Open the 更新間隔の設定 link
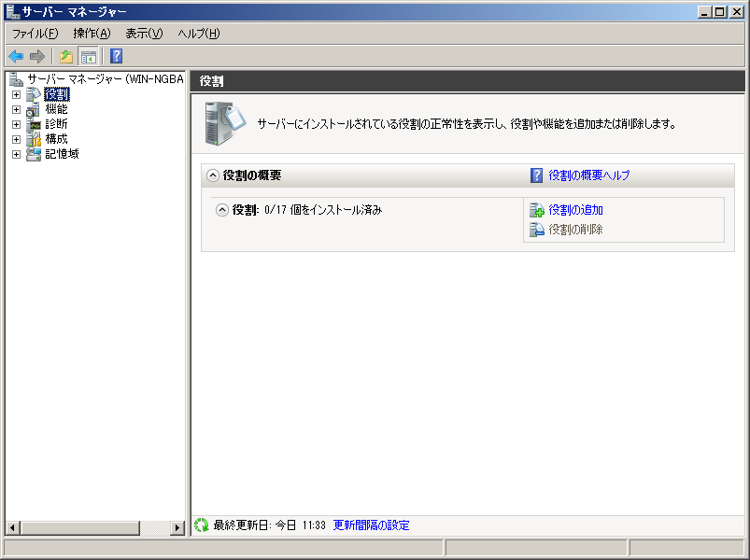750x560 pixels. pos(371,525)
